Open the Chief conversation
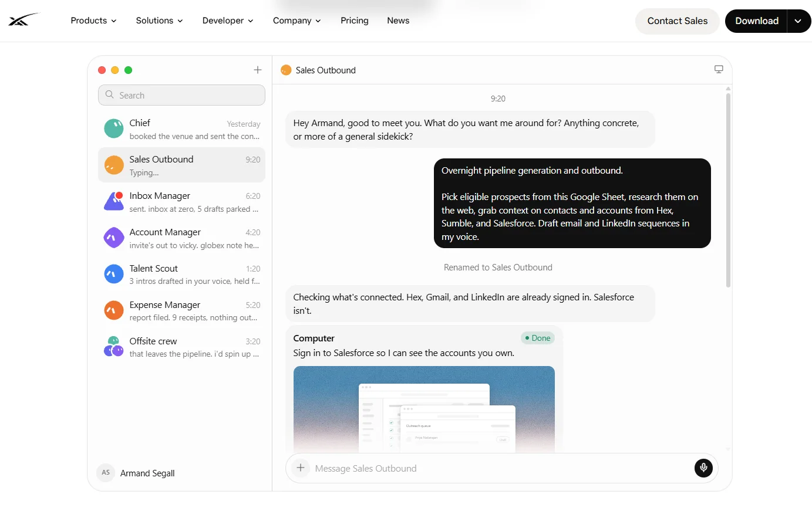The image size is (812, 508). 181,129
